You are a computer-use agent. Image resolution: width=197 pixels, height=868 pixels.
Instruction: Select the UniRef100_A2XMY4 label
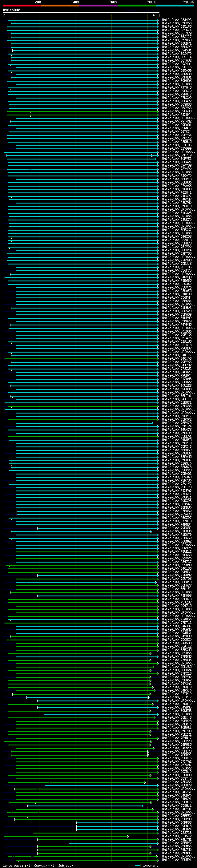tap(177, 115)
